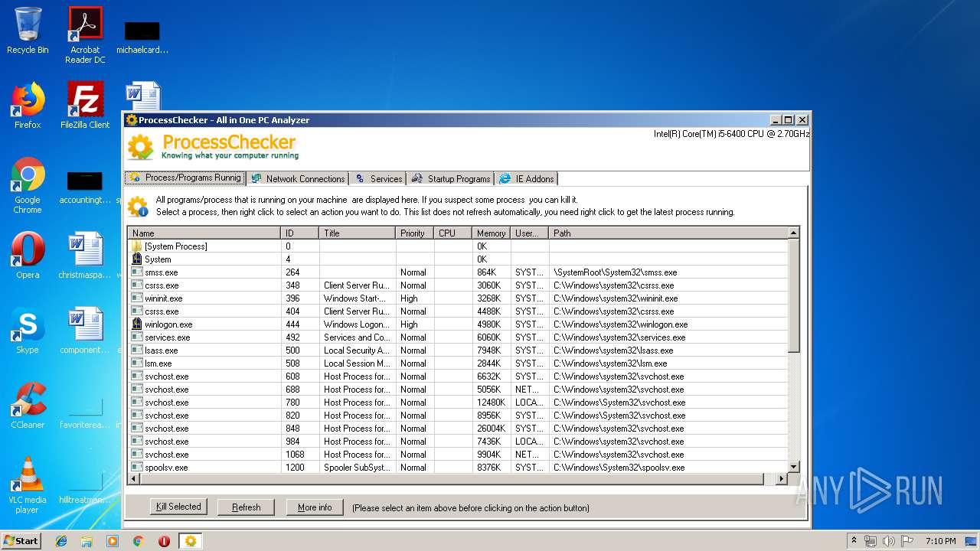Open the IE Addons tab
The height and width of the screenshot is (551, 980).
pos(526,178)
